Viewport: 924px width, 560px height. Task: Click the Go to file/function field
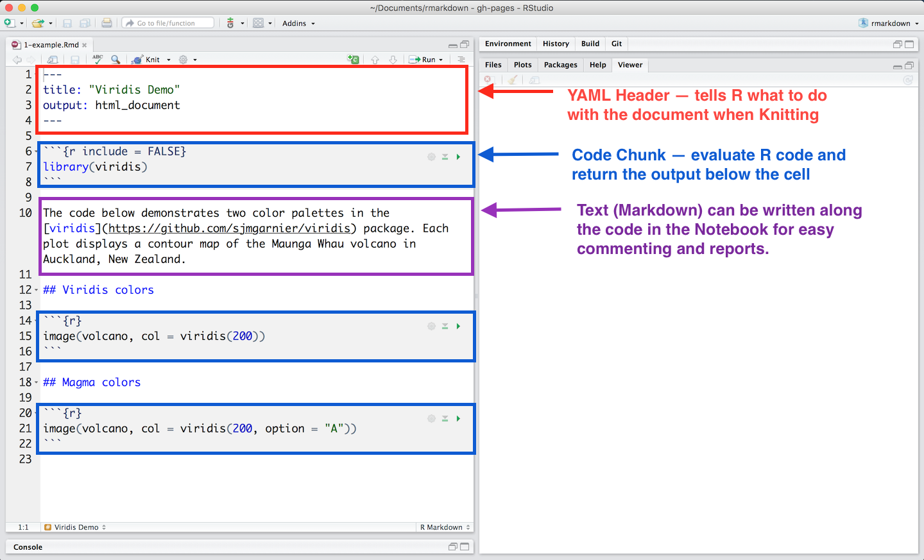coord(168,23)
